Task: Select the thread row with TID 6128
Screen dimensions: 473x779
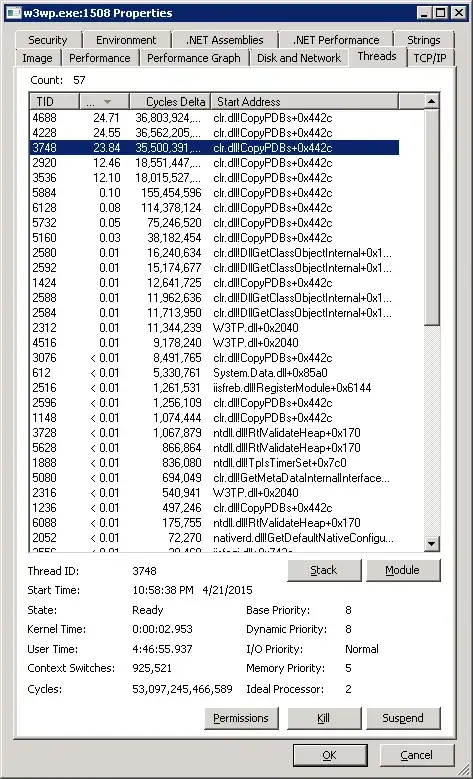Action: click(214, 208)
